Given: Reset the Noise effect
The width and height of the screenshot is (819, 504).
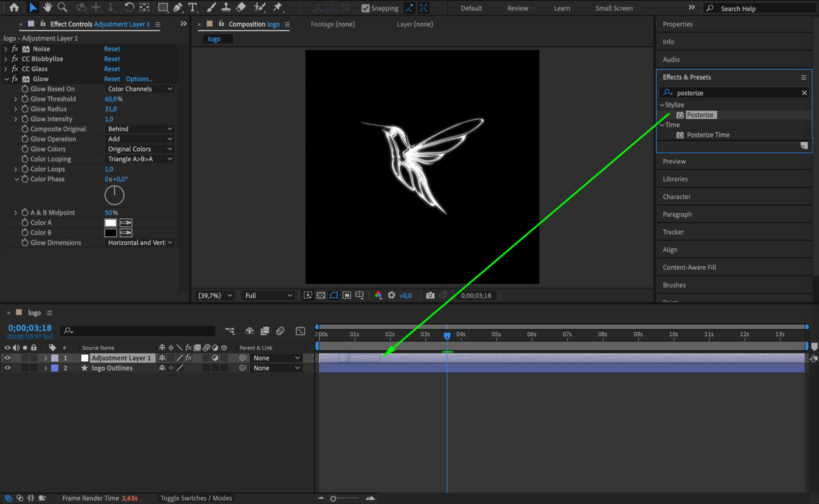Looking at the screenshot, I should coord(112,49).
